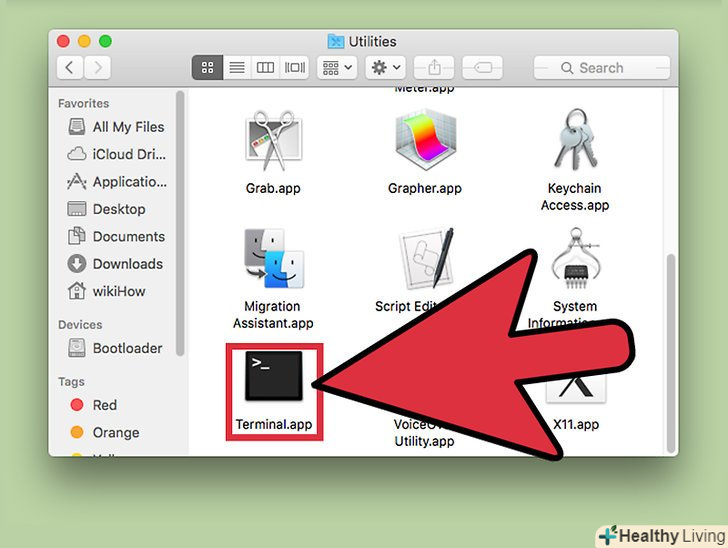Click the Grapher.app label
Image resolution: width=728 pixels, height=548 pixels.
(425, 188)
